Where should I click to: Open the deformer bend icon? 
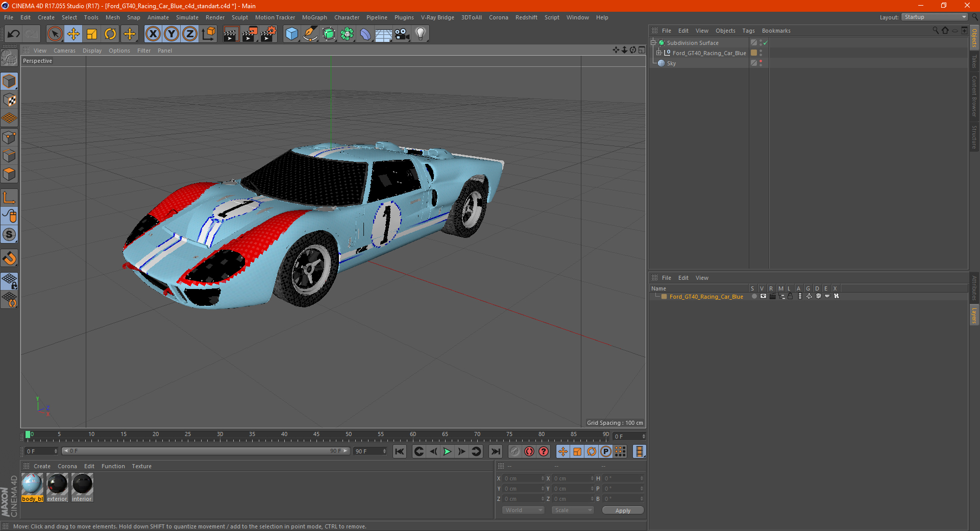[x=365, y=34]
